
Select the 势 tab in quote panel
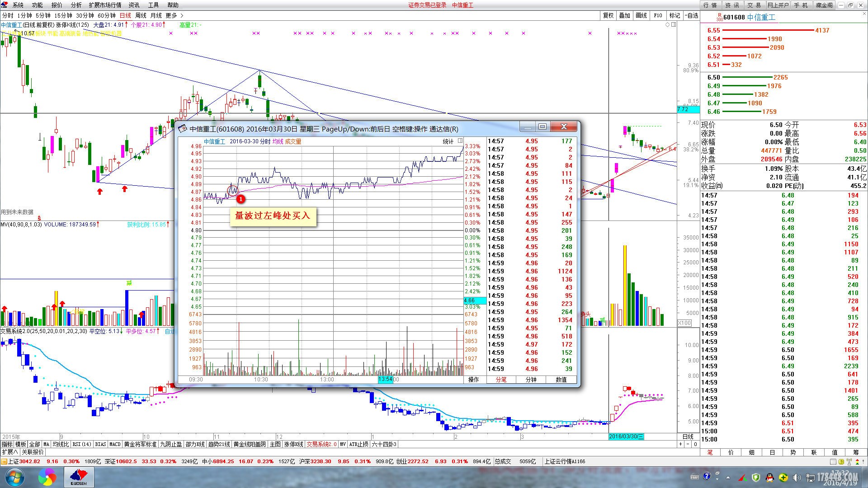(x=793, y=452)
